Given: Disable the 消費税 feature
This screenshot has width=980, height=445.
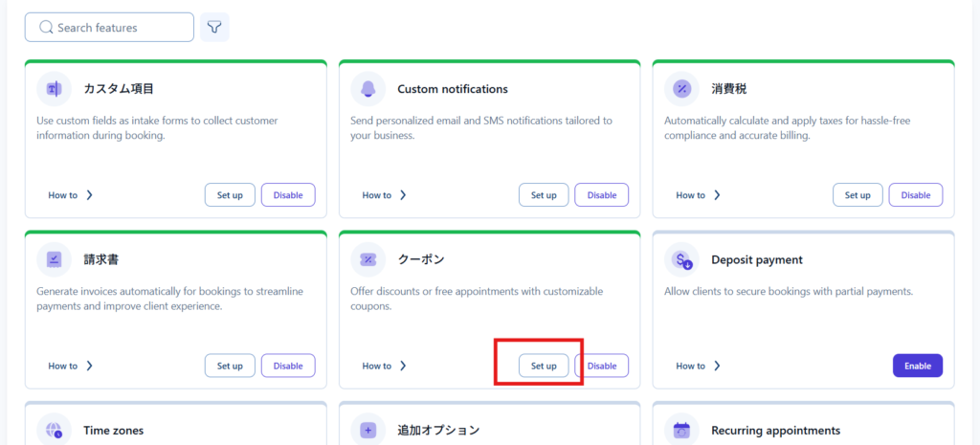Looking at the screenshot, I should (x=915, y=195).
